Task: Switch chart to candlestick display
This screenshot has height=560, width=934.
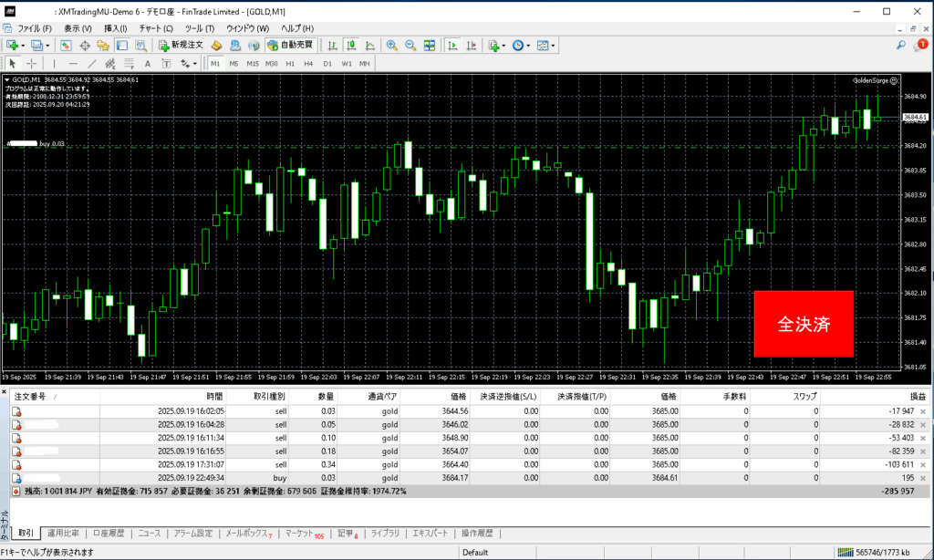Action: 351,45
